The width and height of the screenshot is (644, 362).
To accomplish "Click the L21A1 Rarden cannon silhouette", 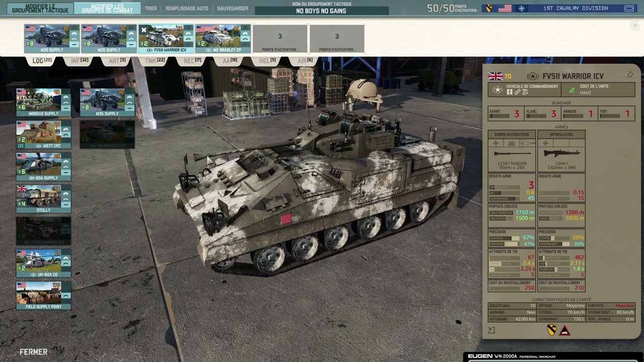I will [x=512, y=153].
